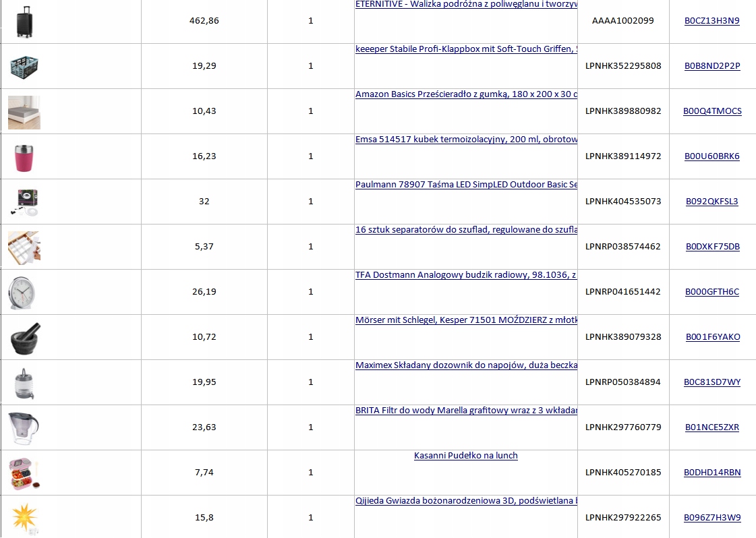The image size is (756, 538).
Task: Select the price cell showing 32
Action: [x=204, y=201]
